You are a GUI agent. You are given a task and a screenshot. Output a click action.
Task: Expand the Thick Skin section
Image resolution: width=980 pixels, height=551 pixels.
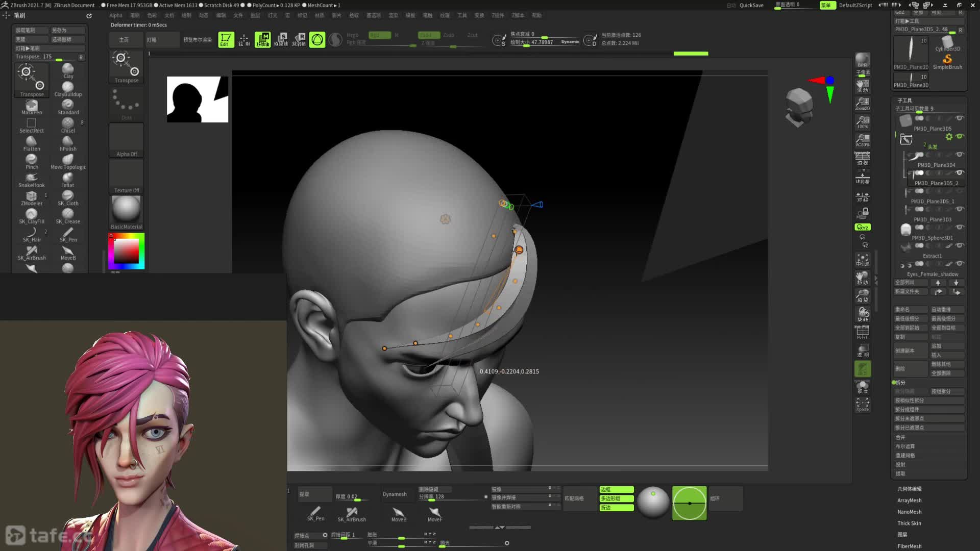[909, 523]
